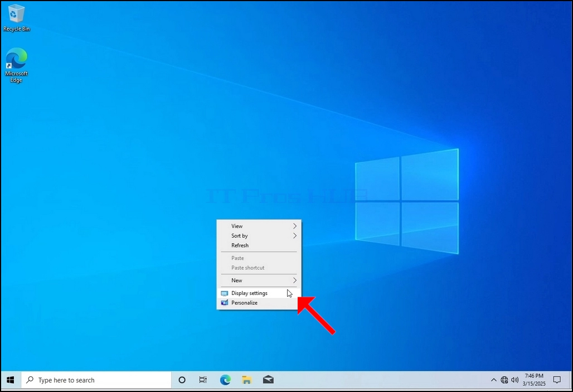Open the Mail app on taskbar
Image resolution: width=573 pixels, height=392 pixels.
coord(268,380)
